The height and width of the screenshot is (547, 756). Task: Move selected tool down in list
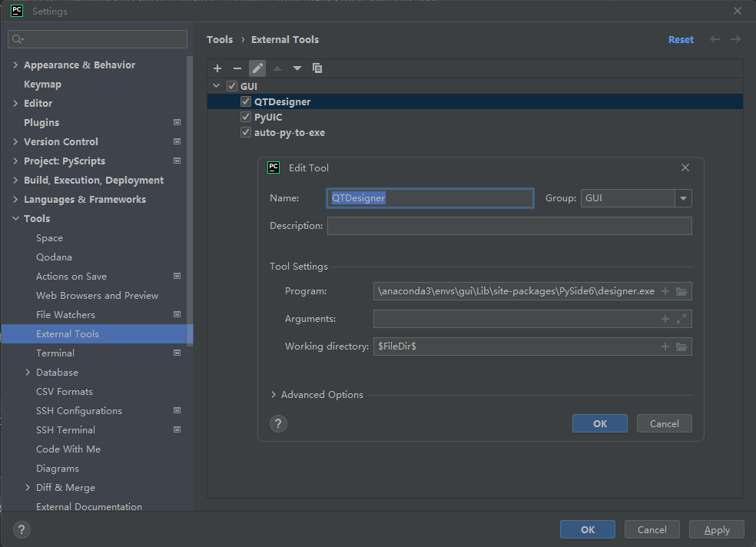pos(297,68)
